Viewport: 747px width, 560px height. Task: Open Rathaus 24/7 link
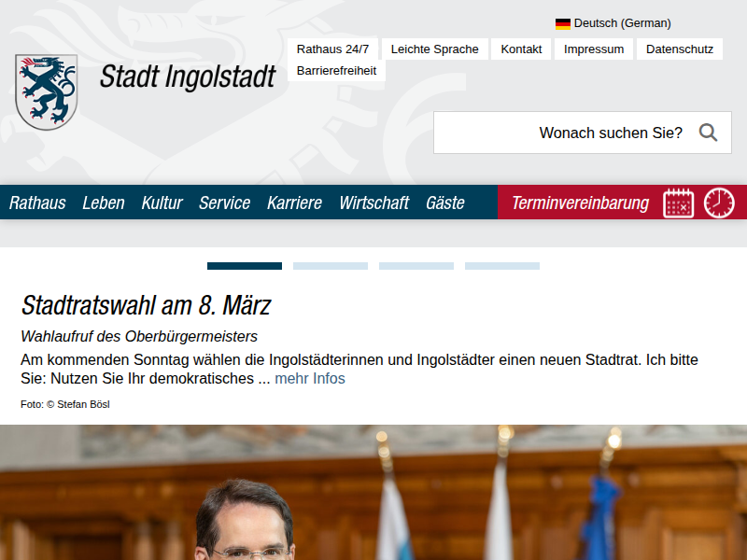(x=332, y=49)
